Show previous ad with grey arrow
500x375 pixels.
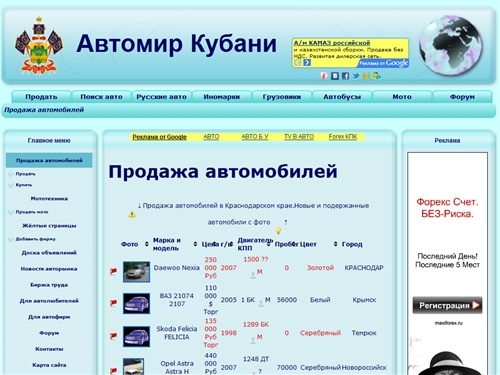298,63
